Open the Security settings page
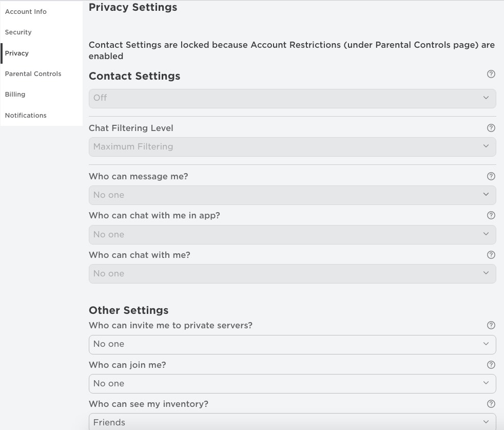This screenshot has width=504, height=430. coord(18,32)
